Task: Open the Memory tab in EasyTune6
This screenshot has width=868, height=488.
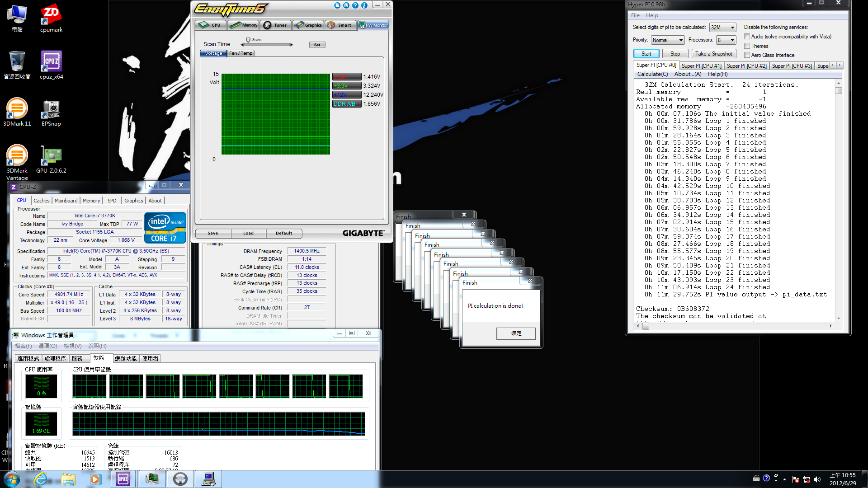Action: coord(243,25)
